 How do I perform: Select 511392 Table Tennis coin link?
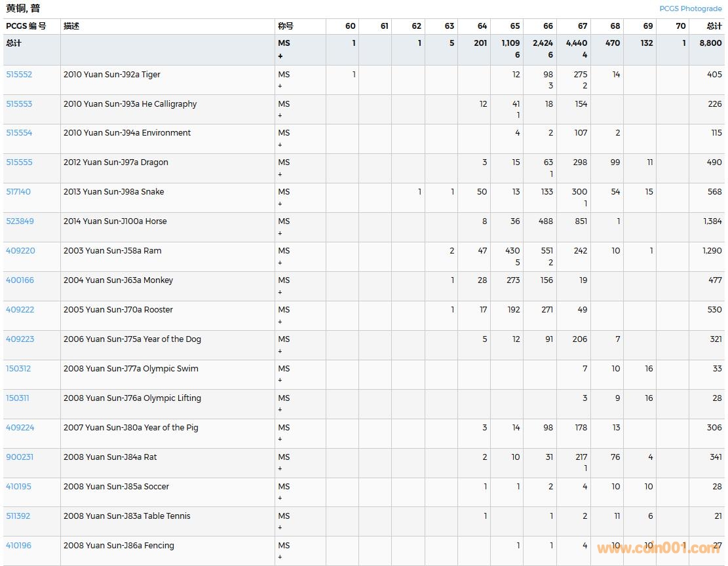tap(18, 516)
